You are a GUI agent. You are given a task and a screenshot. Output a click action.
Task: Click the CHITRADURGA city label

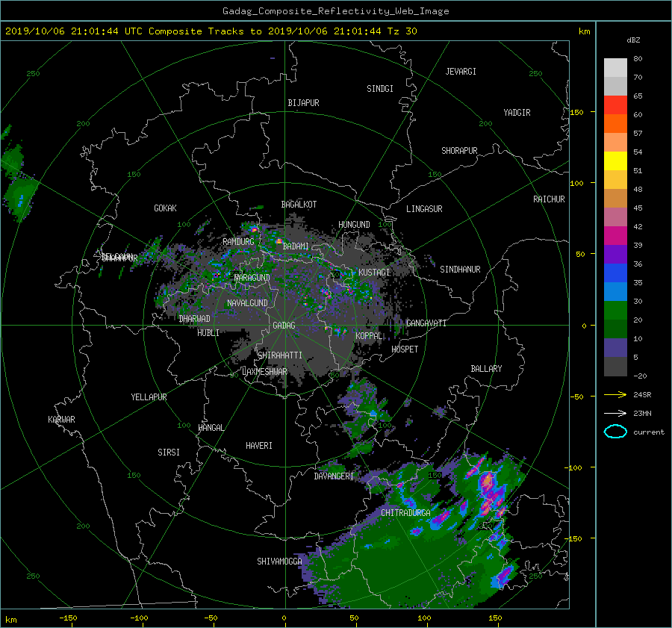pos(406,513)
